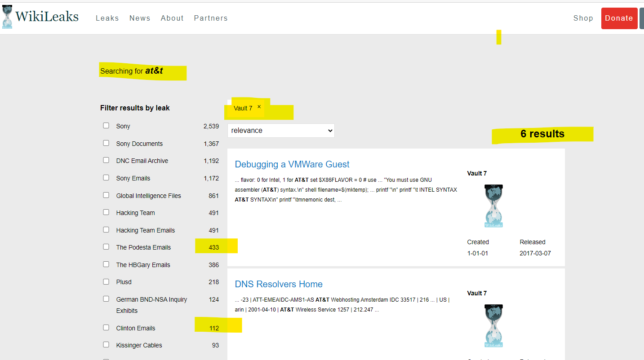Go to the News navigation item
Image resolution: width=644 pixels, height=360 pixels.
pos(140,18)
